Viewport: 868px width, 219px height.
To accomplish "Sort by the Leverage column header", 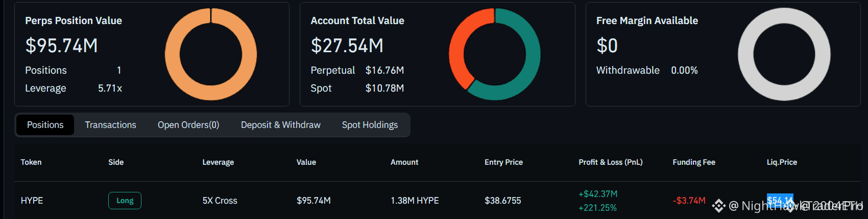I will coord(218,162).
